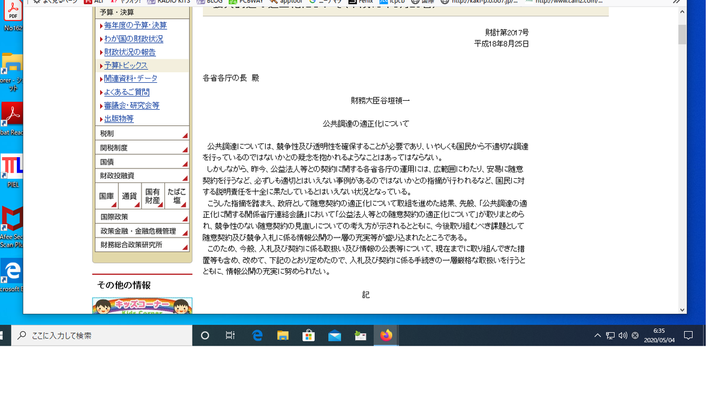The height and width of the screenshot is (405, 720).
Task: Expand the 税制 sidebar section
Action: tap(142, 134)
